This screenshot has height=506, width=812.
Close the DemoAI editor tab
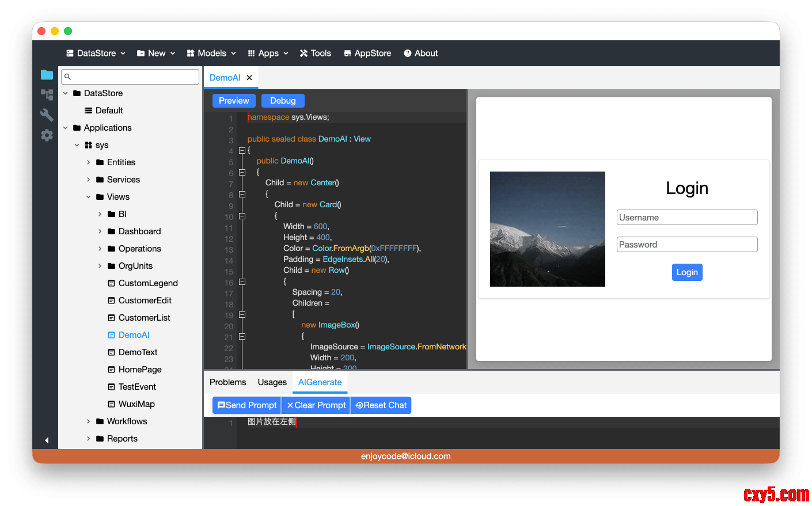pos(249,78)
